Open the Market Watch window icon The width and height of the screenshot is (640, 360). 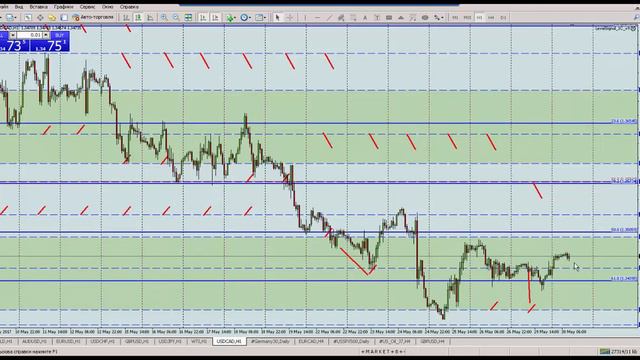28,18
